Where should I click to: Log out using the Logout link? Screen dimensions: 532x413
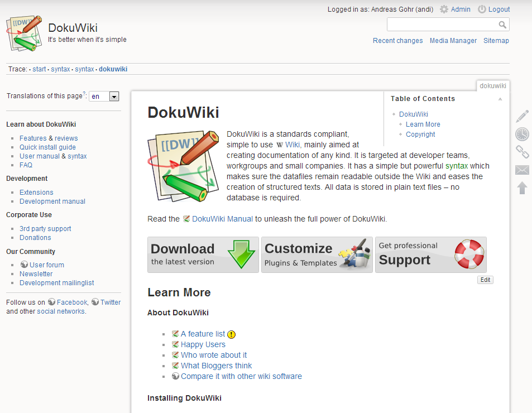[x=499, y=9]
